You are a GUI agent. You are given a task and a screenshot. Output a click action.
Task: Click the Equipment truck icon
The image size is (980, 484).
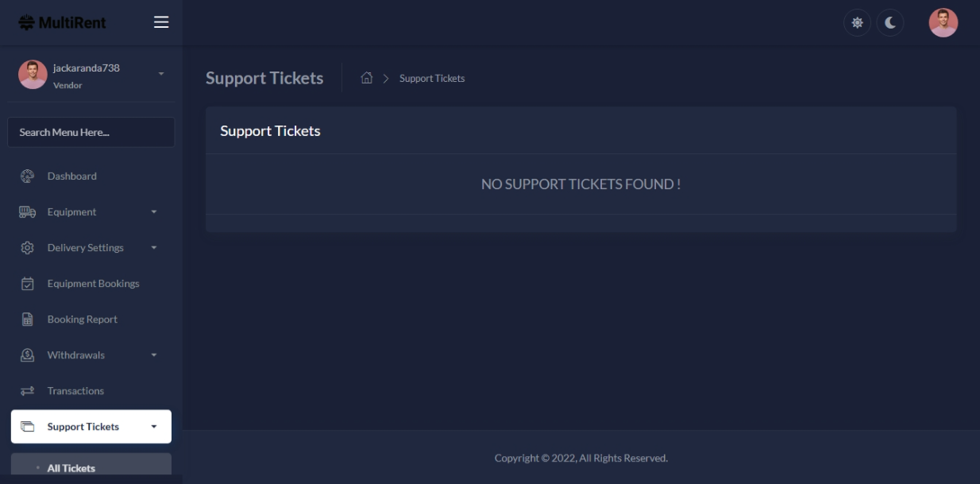(x=27, y=212)
